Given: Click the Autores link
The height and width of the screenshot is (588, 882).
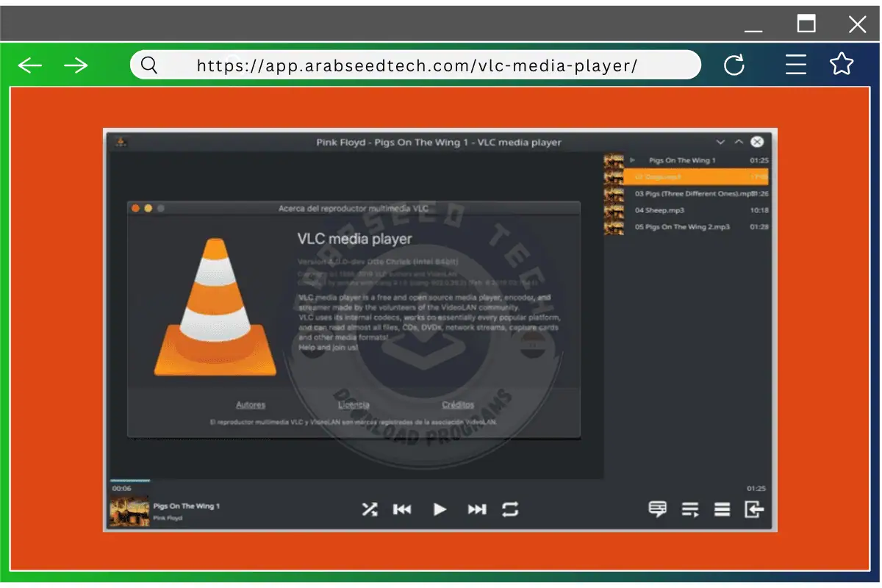Looking at the screenshot, I should [x=251, y=404].
